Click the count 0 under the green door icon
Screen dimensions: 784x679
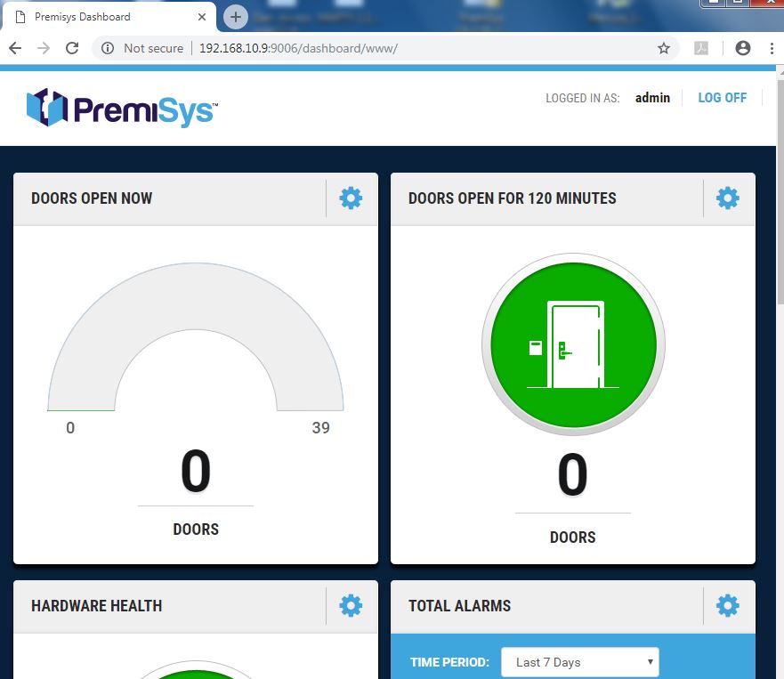point(572,474)
